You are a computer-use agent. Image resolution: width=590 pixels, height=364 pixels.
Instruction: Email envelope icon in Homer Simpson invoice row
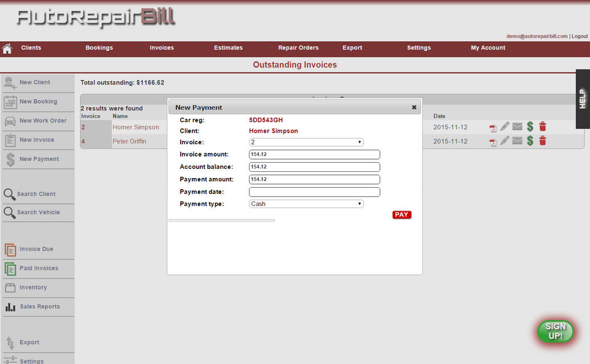pos(517,126)
